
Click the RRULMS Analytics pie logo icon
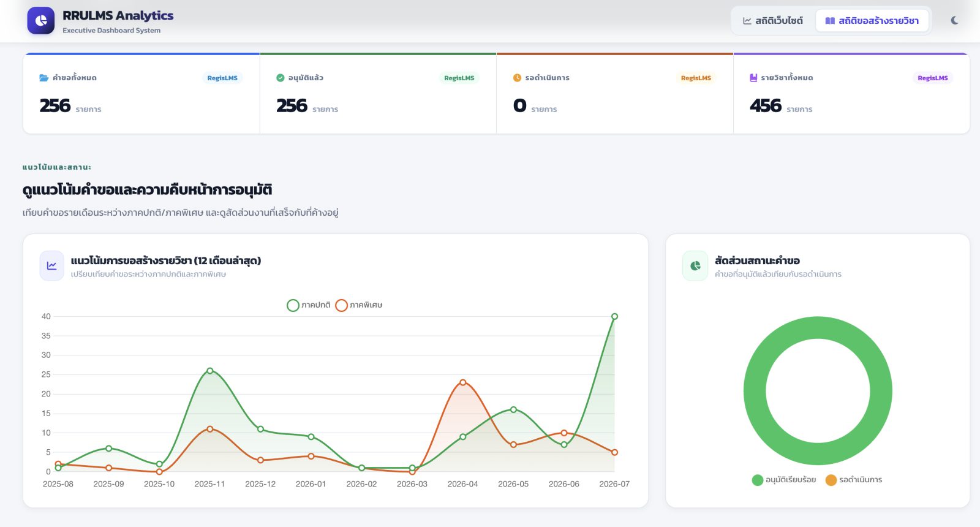(41, 21)
